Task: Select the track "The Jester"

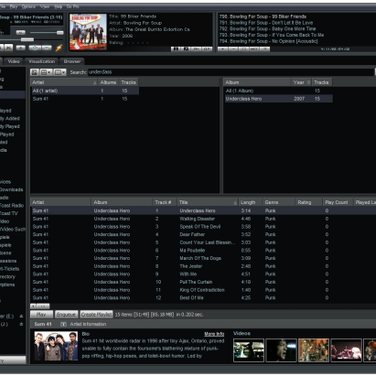Action: 203,266
